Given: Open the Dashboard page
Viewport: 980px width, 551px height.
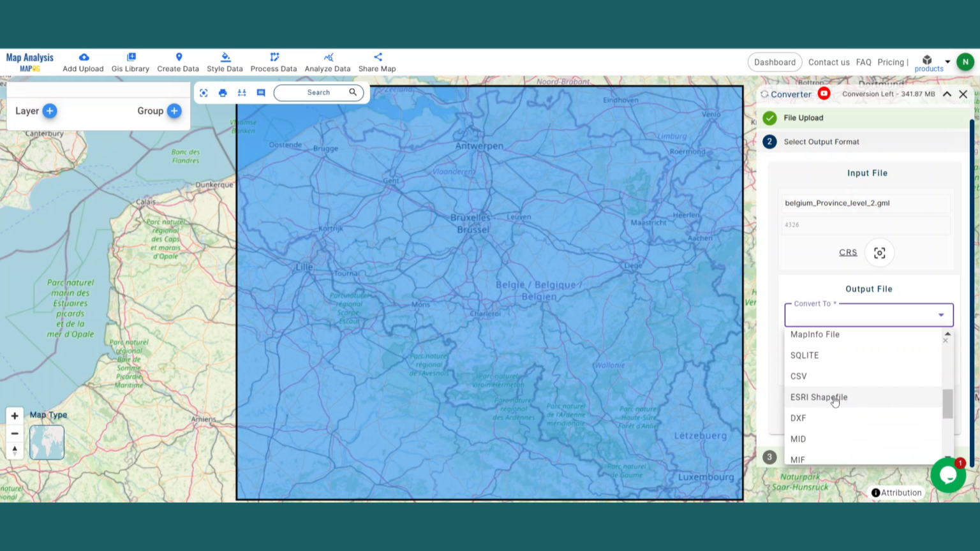Looking at the screenshot, I should tap(775, 62).
